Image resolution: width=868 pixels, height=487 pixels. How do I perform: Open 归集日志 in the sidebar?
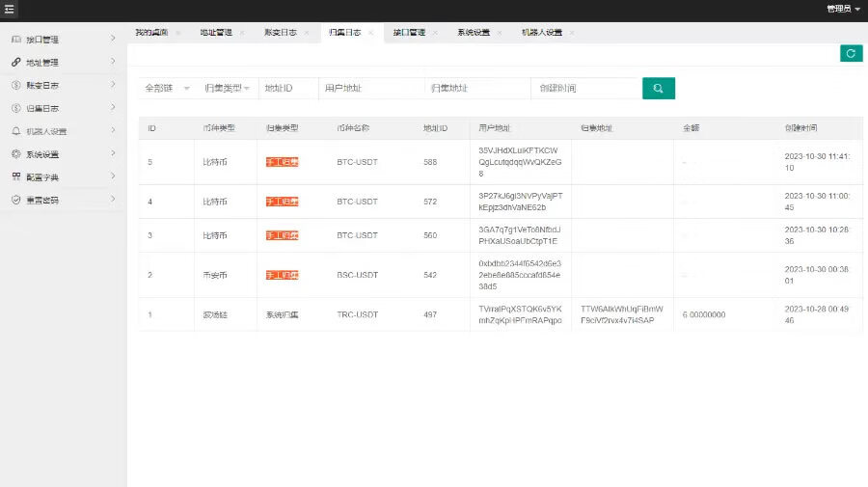tap(42, 109)
